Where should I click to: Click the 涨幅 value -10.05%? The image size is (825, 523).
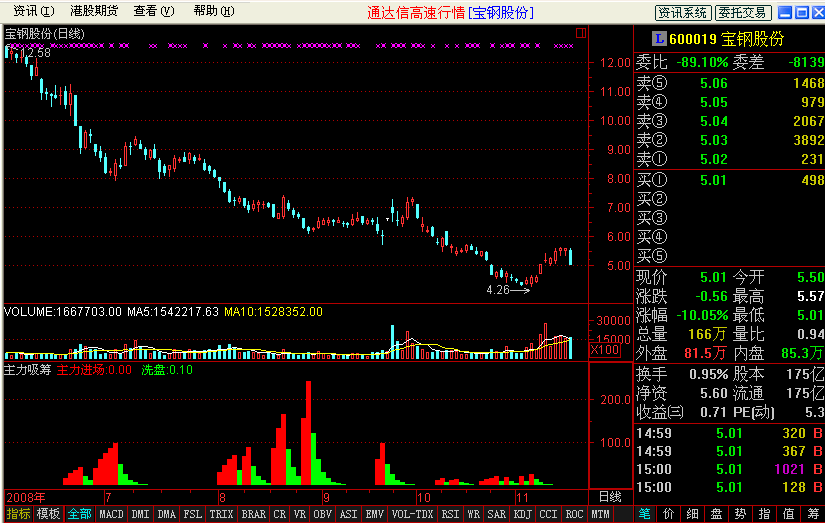point(702,315)
